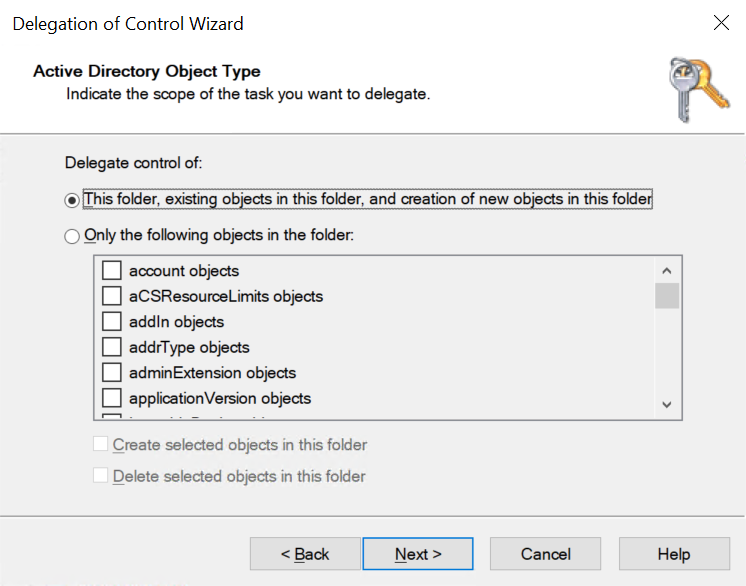Tick 'Create selected objects in this folder'
The image size is (746, 586).
pos(100,445)
